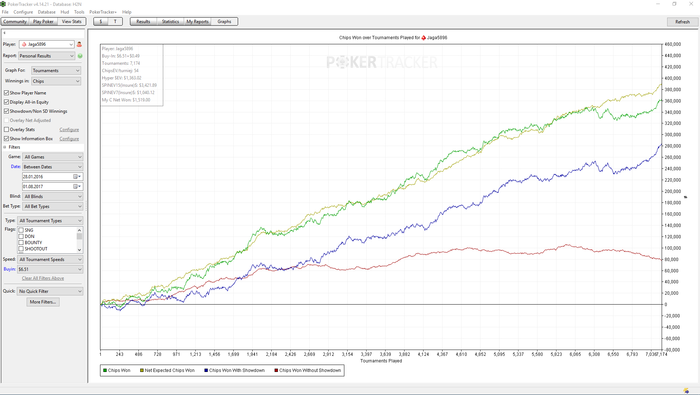Open the No Quick Filter dropdown
The image size is (700, 395).
pos(50,291)
